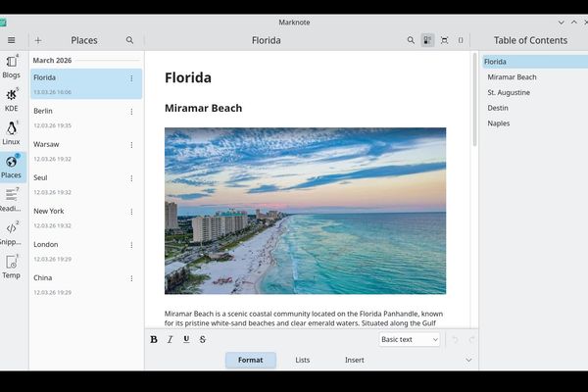
Task: Open options menu for Berlin note
Action: tap(131, 112)
